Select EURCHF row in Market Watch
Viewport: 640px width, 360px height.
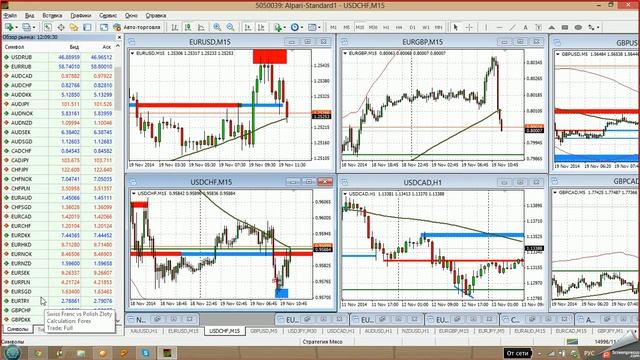(58, 226)
